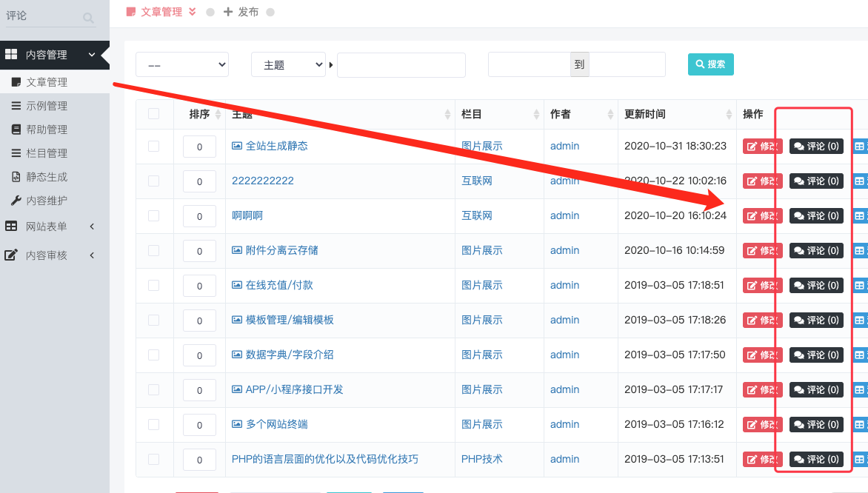Click sort arrows on 更新时间 column
Screen dimensions: 868x493
(x=729, y=114)
